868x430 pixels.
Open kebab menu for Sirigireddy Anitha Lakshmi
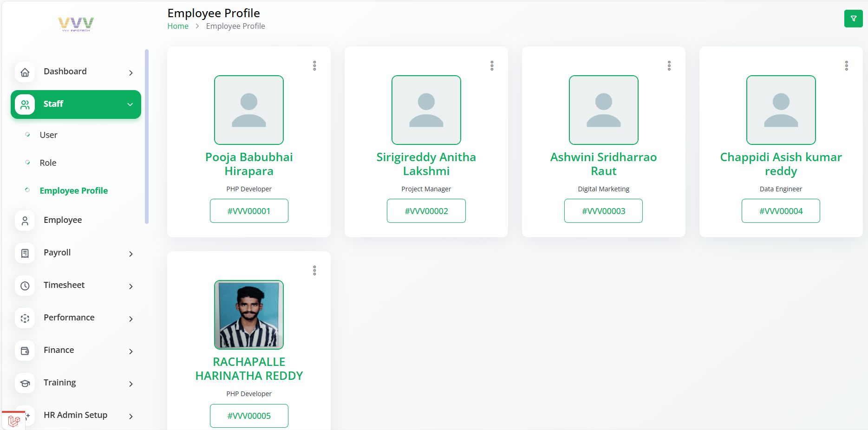492,65
